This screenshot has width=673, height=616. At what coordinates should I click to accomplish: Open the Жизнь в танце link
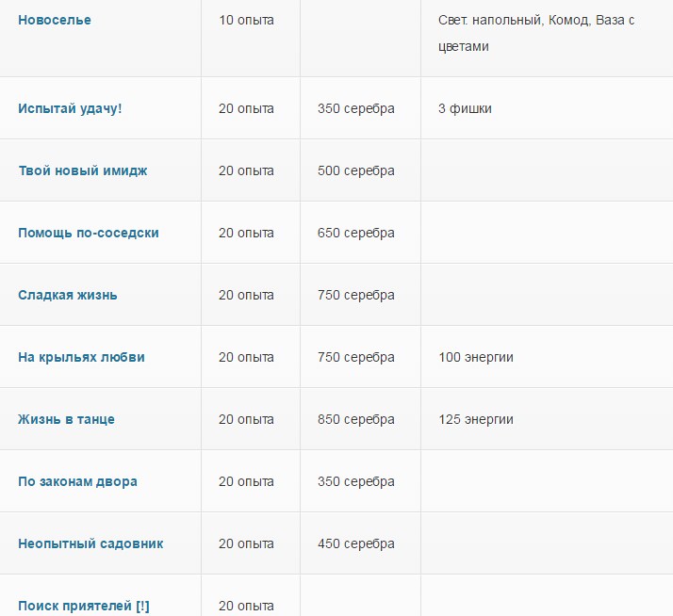click(66, 419)
